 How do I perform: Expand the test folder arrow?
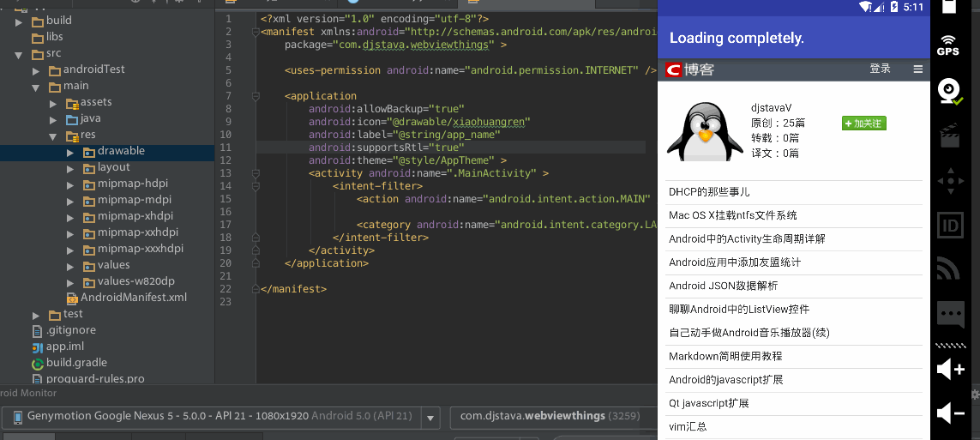click(x=36, y=315)
